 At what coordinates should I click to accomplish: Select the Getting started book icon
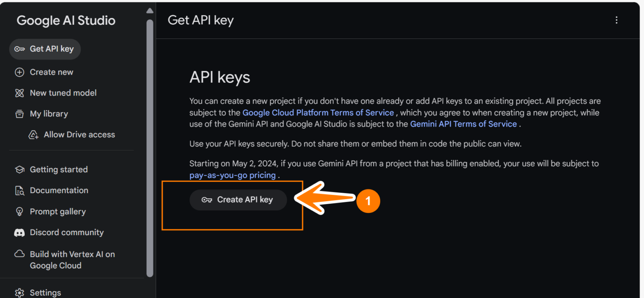coord(20,169)
